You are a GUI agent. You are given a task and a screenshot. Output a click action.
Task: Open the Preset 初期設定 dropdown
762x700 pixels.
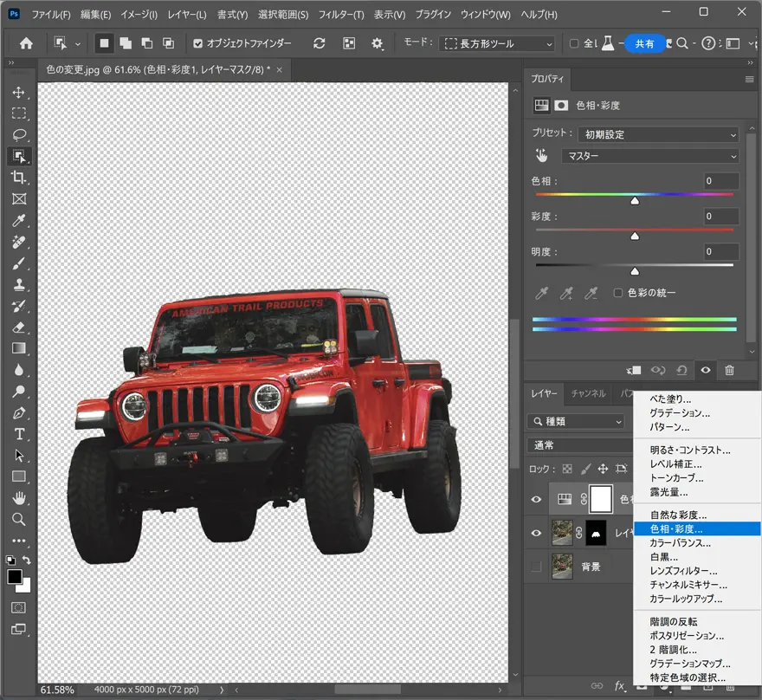coord(658,134)
